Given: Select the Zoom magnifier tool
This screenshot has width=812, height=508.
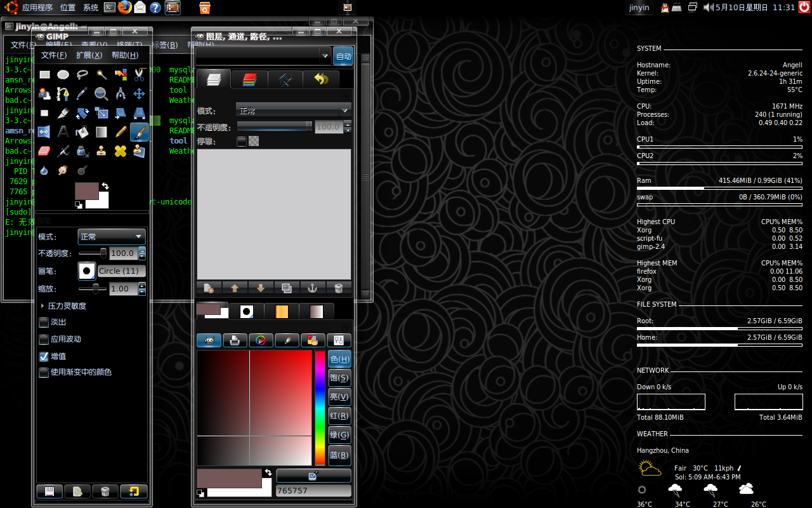Looking at the screenshot, I should tap(101, 94).
